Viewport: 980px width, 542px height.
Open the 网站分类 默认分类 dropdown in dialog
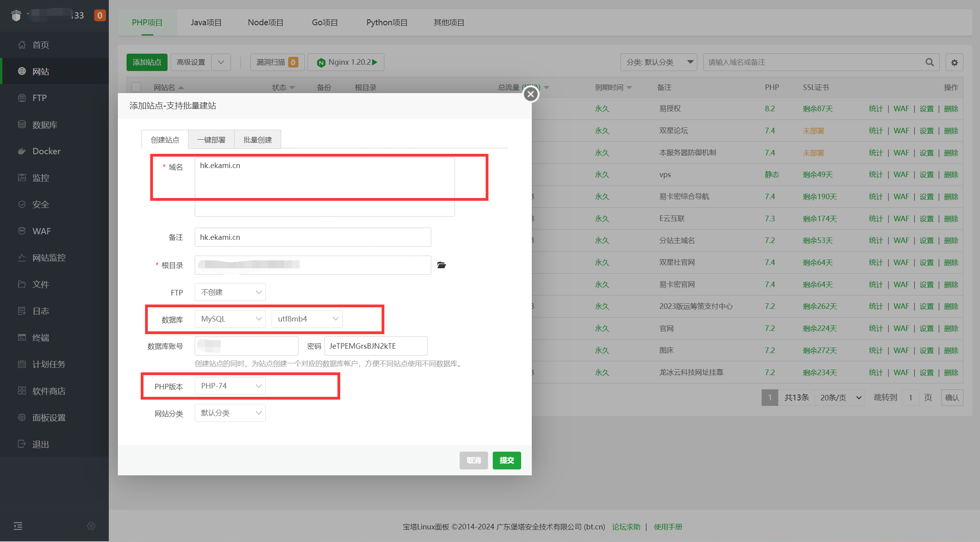pos(230,413)
